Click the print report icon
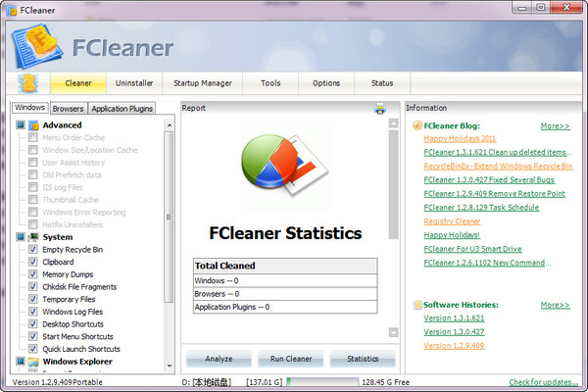The image size is (588, 392). [x=380, y=109]
